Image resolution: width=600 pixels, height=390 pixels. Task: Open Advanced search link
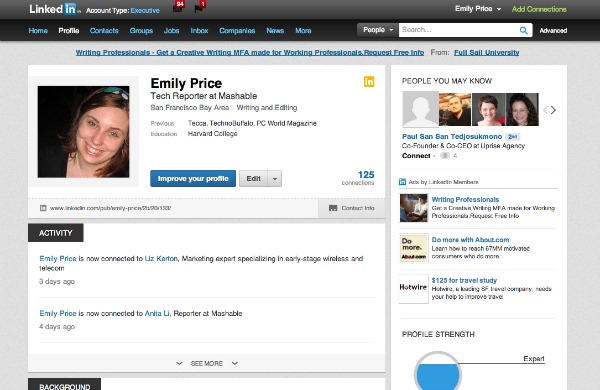[x=553, y=31]
